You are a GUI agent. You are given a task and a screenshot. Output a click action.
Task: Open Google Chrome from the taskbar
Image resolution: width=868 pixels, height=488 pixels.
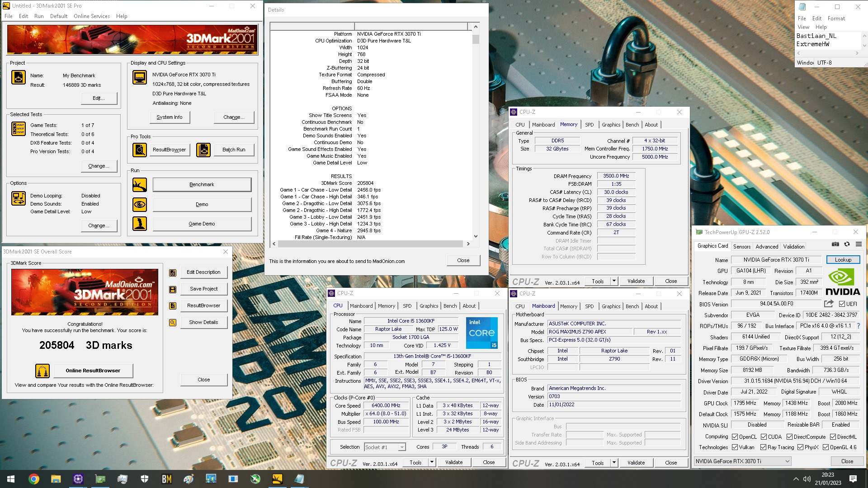tap(34, 479)
